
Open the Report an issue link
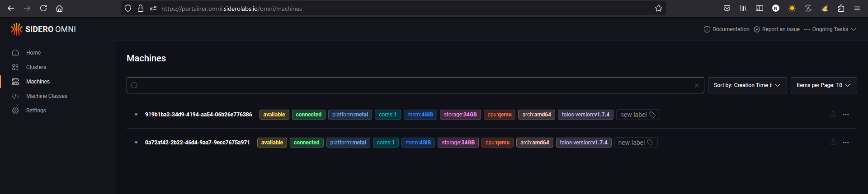(776, 29)
